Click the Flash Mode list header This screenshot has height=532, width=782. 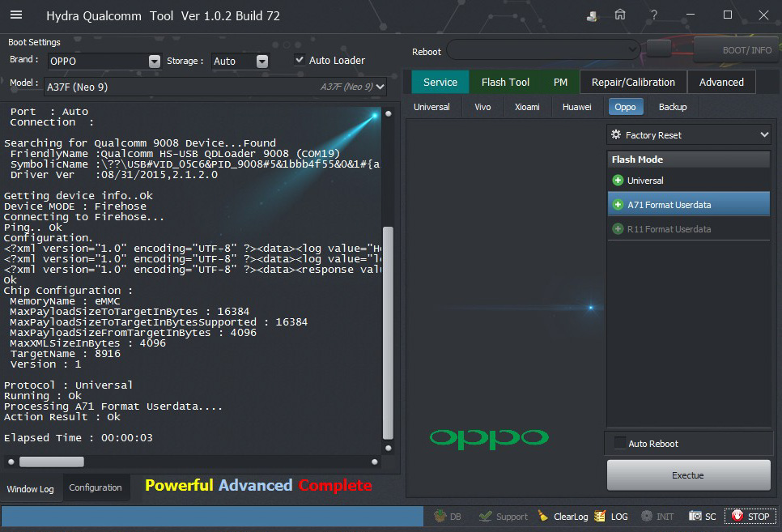click(x=688, y=160)
